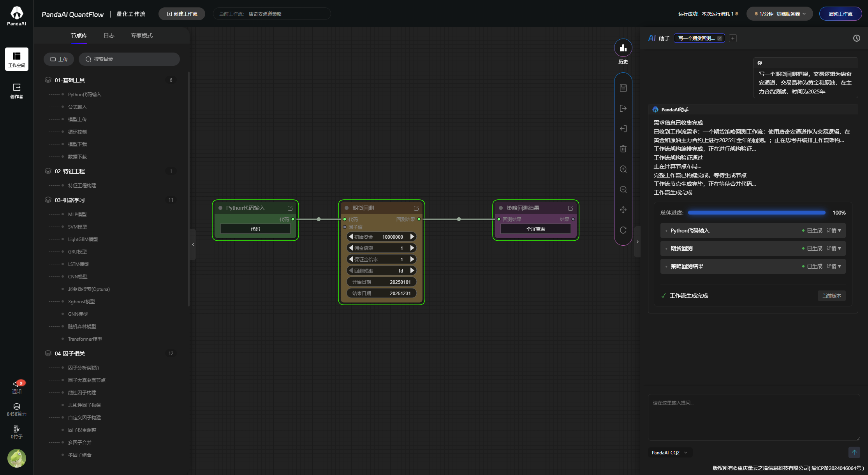Expand 详情 for 策略回测结果 progress row
This screenshot has height=475, width=868.
click(x=834, y=266)
